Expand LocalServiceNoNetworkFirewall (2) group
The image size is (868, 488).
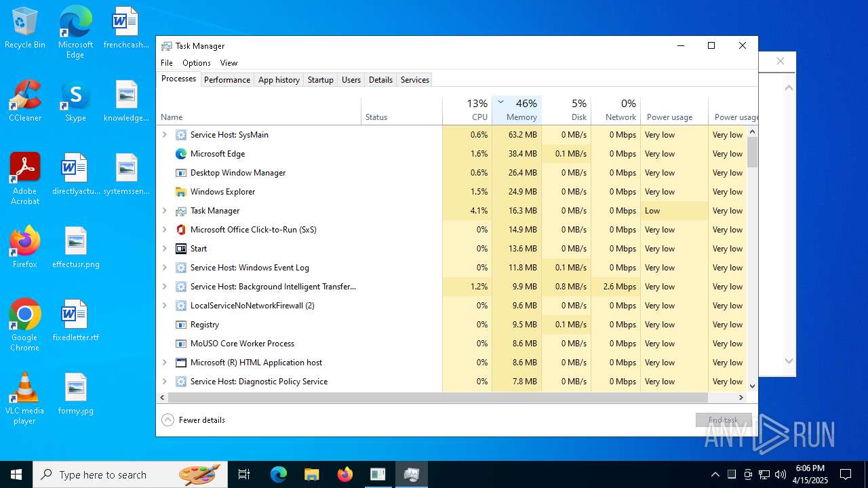164,306
